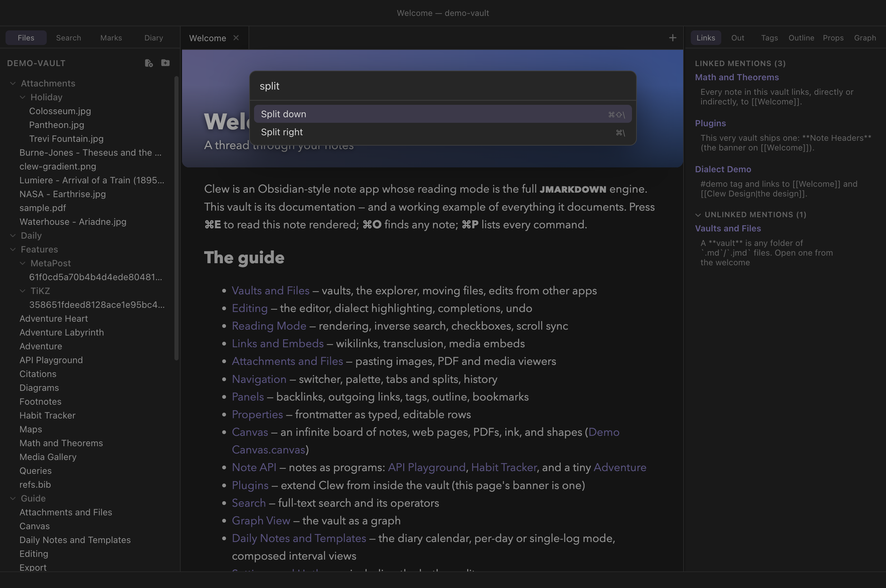This screenshot has height=588, width=886.
Task: Open the Habit Tracker inline link
Action: point(504,467)
